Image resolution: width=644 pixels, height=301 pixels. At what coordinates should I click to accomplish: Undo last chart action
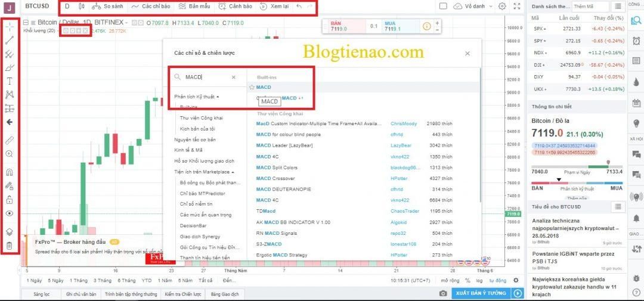pos(299,6)
